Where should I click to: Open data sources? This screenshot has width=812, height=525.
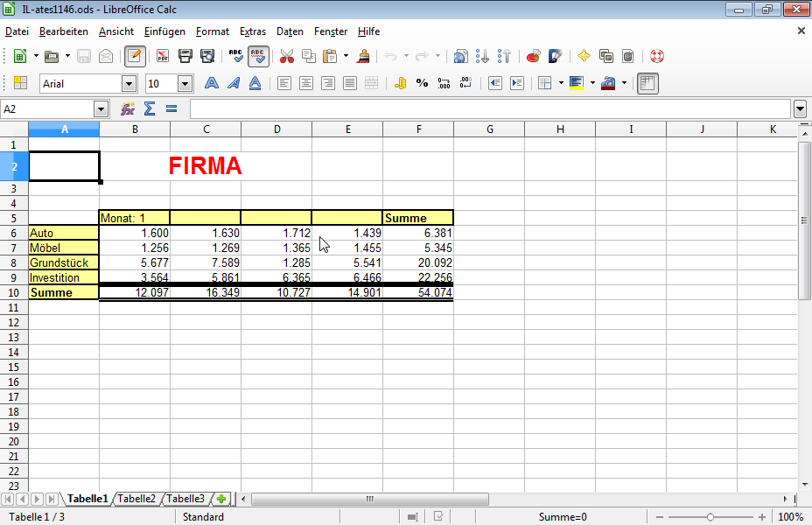pyautogui.click(x=627, y=56)
